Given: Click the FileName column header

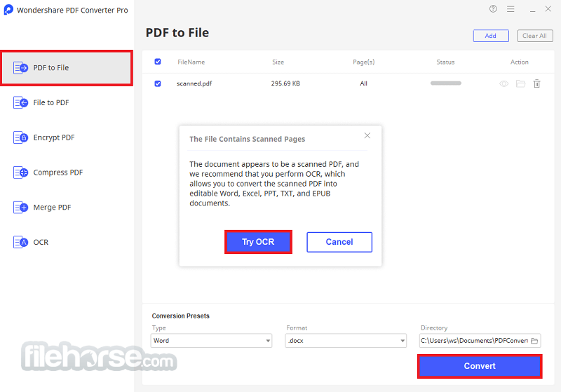Looking at the screenshot, I should pos(191,62).
